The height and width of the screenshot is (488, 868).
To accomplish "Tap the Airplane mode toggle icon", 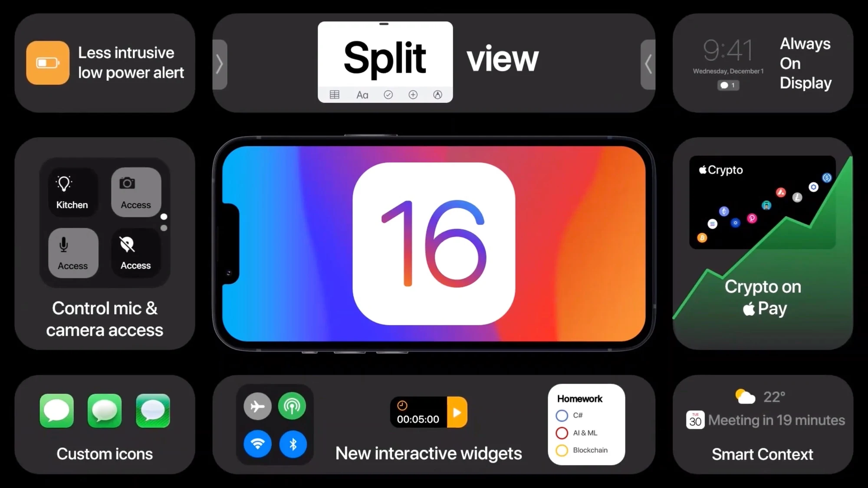I will point(257,406).
